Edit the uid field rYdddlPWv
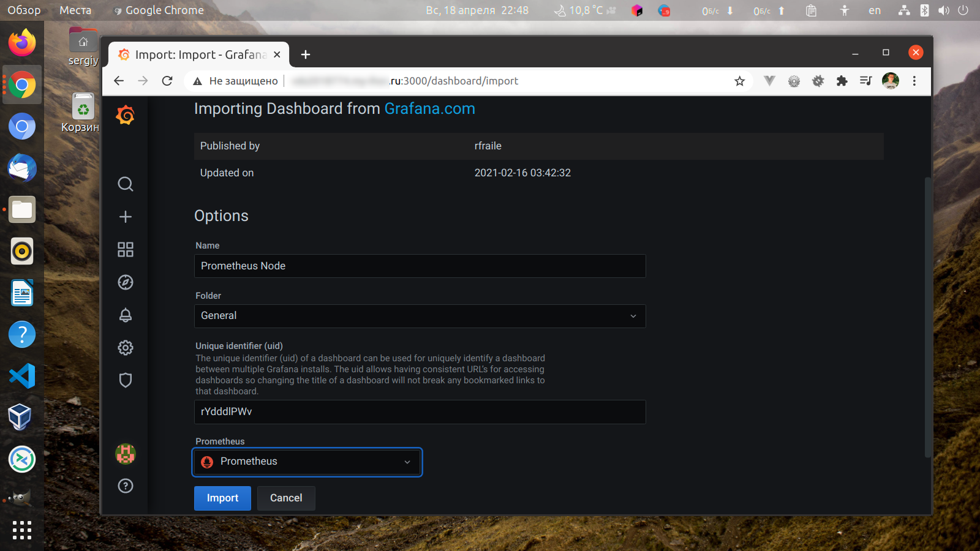The width and height of the screenshot is (980, 551). click(420, 411)
